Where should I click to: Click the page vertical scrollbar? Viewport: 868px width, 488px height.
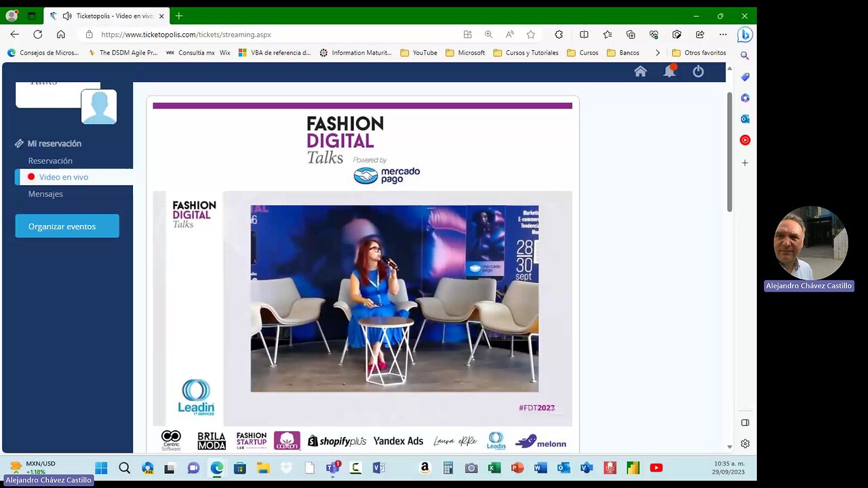click(x=730, y=152)
